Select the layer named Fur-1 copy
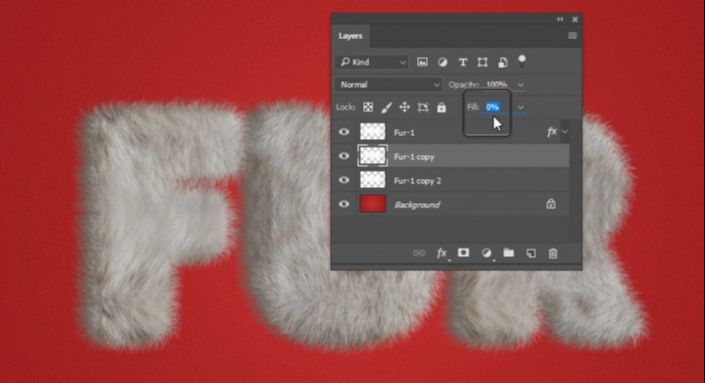 (414, 157)
